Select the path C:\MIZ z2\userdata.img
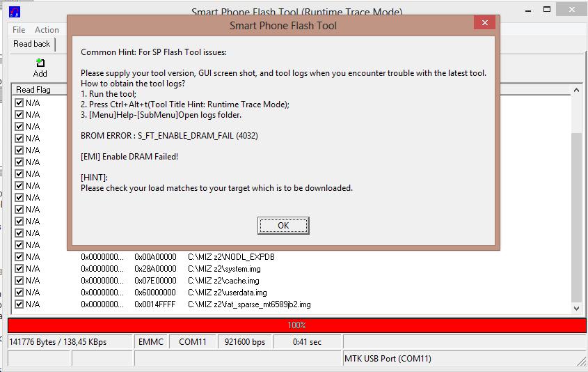The height and width of the screenshot is (372, 588). pos(228,293)
